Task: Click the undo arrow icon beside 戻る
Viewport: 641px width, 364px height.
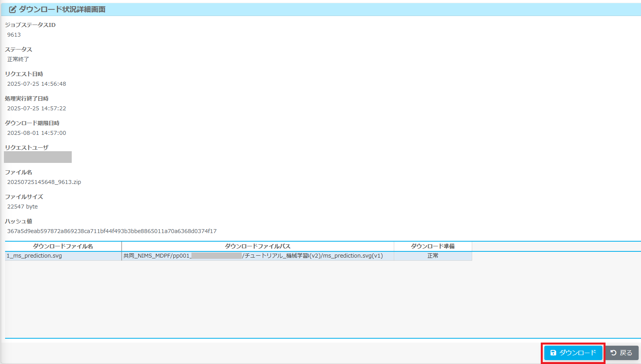Action: [613, 353]
